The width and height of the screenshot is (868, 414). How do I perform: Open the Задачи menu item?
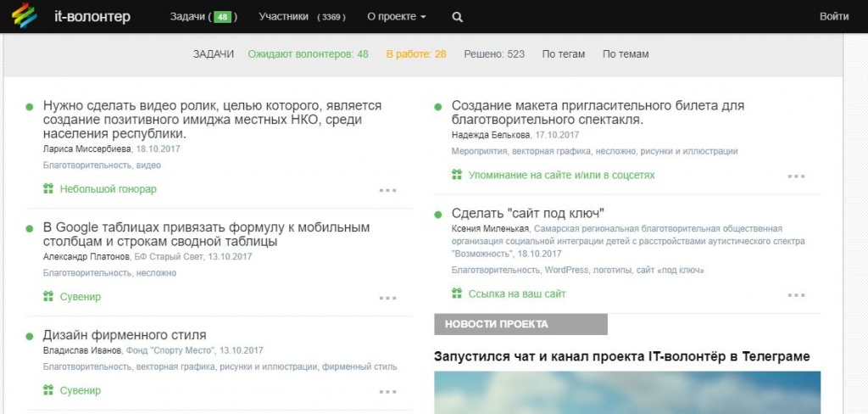click(x=203, y=17)
